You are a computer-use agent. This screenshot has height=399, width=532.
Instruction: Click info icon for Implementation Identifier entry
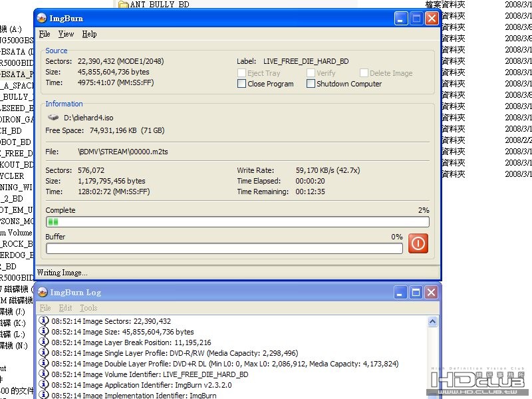click(x=43, y=395)
